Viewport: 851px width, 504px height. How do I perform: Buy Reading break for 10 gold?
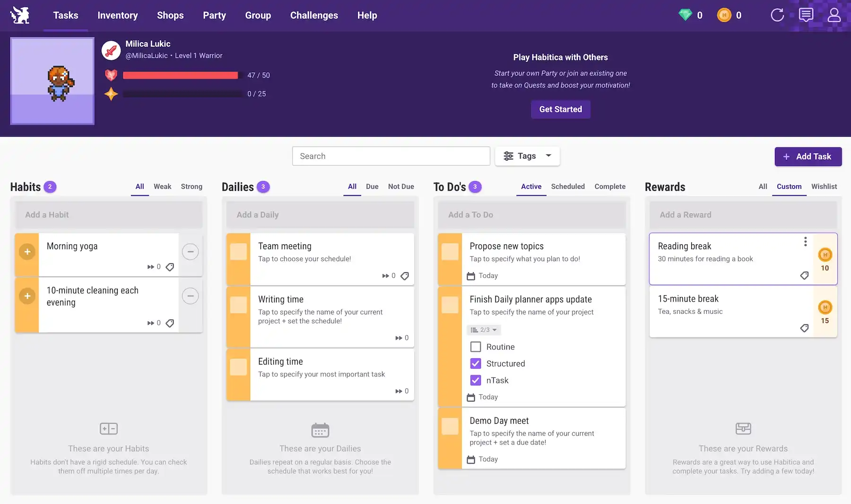(825, 259)
